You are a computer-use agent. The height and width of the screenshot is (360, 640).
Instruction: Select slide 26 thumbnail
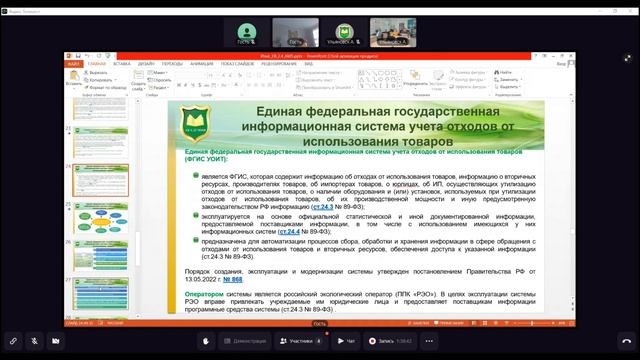click(100, 256)
